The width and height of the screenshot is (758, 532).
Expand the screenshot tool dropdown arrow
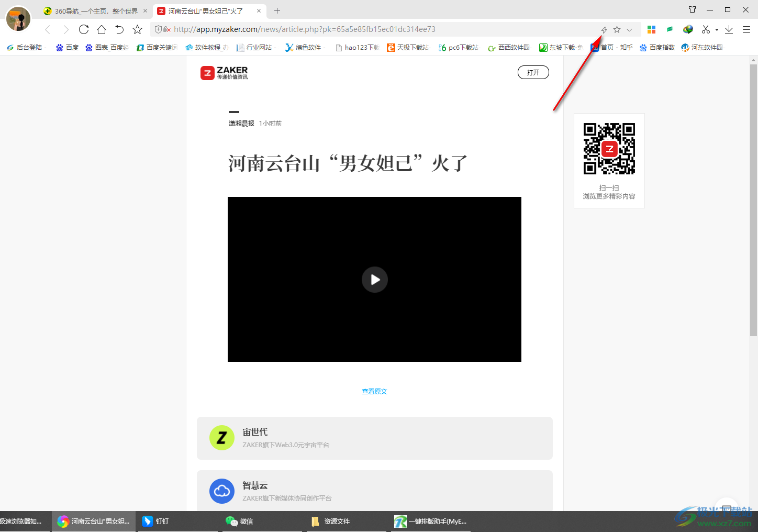click(x=717, y=30)
